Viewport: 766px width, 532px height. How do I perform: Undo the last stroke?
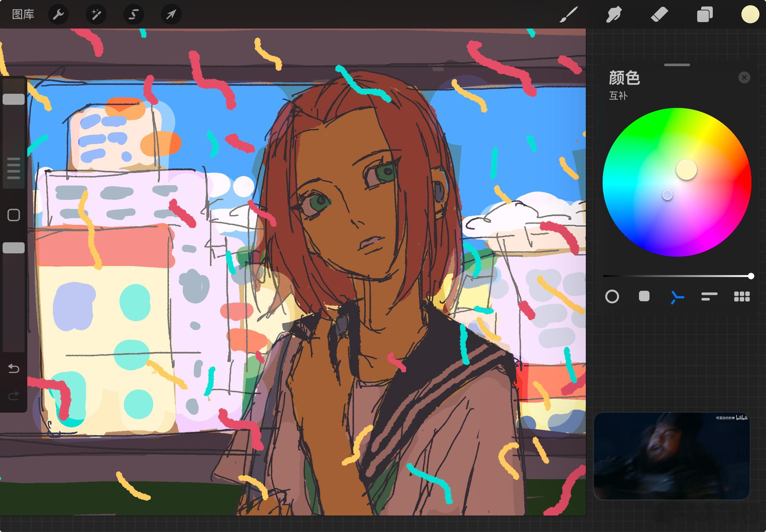tap(14, 368)
